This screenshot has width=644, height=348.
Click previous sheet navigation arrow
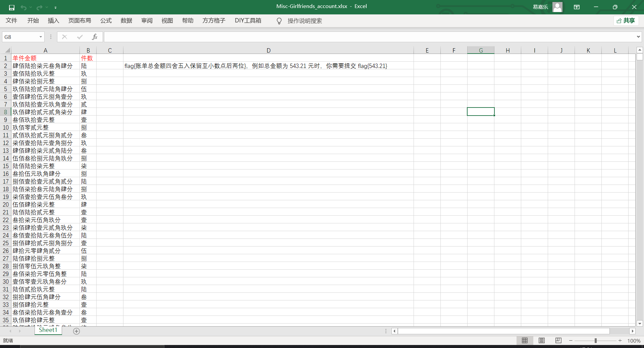[10, 331]
